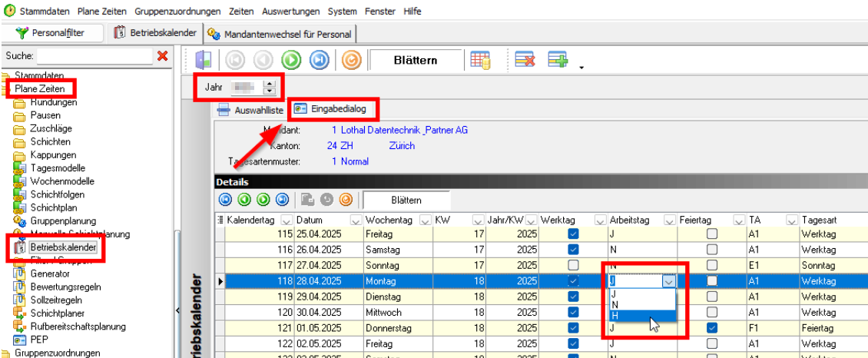Click the green next record arrow
The height and width of the screenshot is (358, 868).
pyautogui.click(x=290, y=60)
